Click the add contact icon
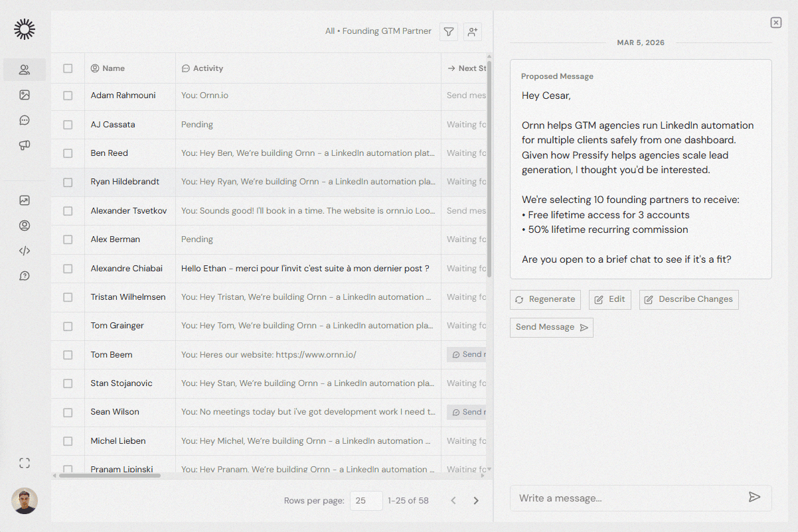 coord(472,31)
